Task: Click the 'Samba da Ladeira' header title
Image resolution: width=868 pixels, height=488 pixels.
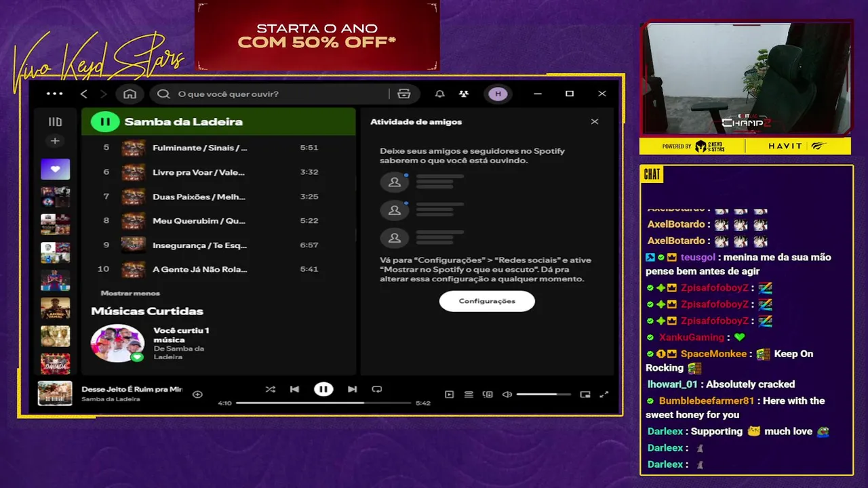Action: [183, 122]
